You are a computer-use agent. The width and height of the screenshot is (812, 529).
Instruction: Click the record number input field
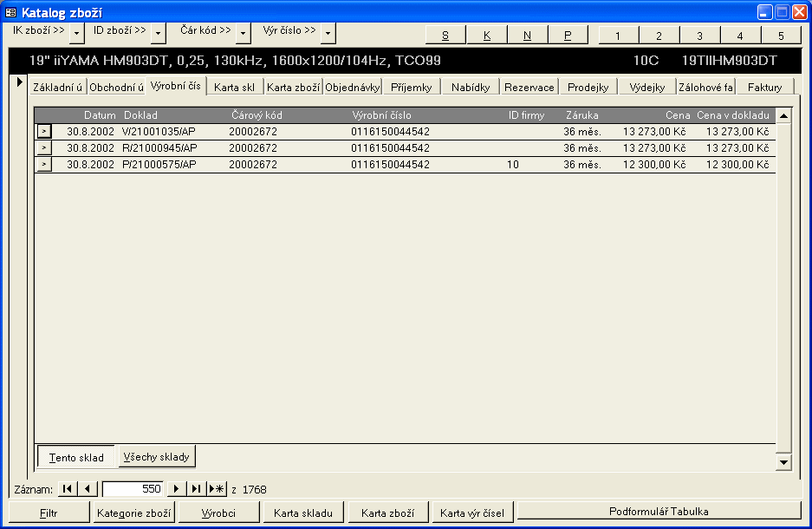pos(133,489)
